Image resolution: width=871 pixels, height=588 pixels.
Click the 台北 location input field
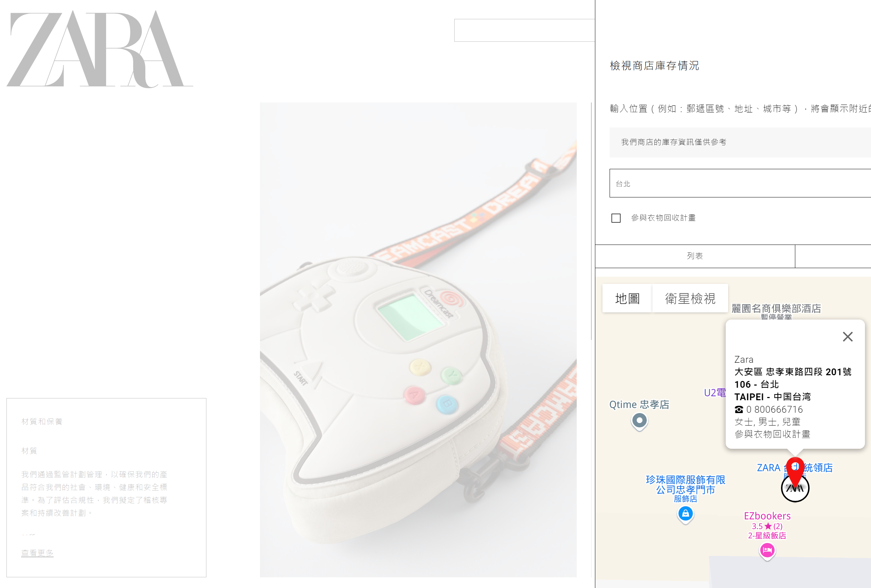coord(740,183)
